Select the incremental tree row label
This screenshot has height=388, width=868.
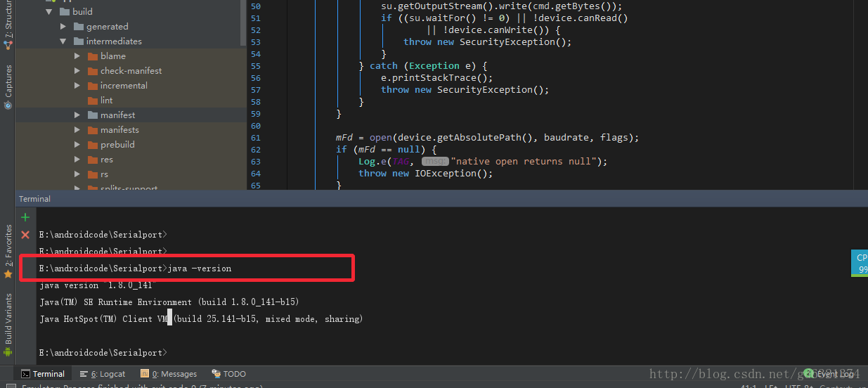pyautogui.click(x=124, y=86)
